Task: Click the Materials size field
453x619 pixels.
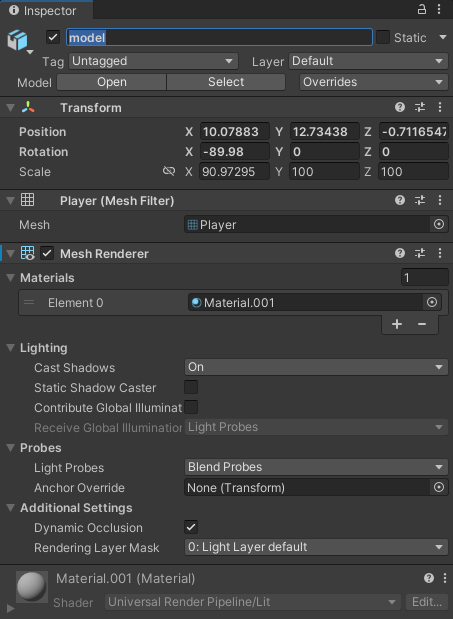Action: tap(425, 278)
